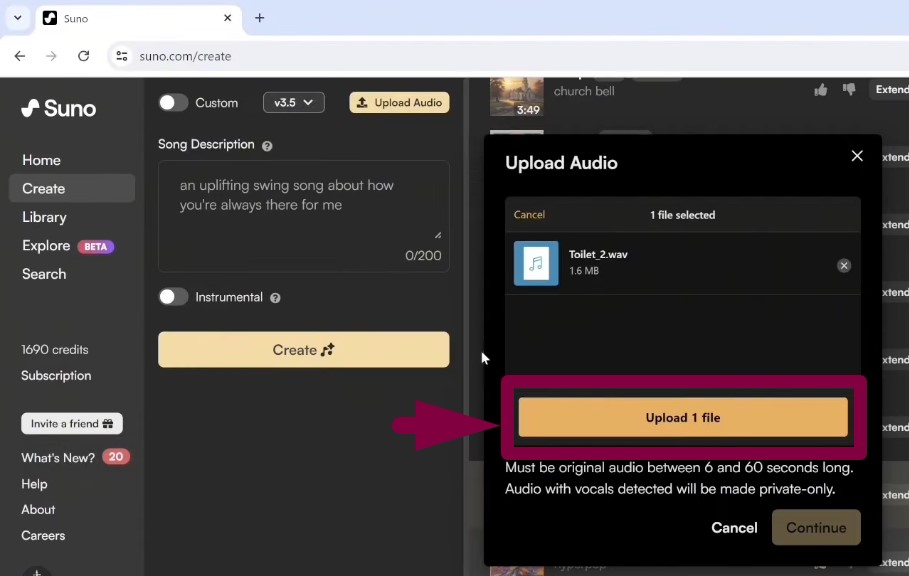This screenshot has width=909, height=576.
Task: Select Create in the sidebar
Action: point(72,188)
